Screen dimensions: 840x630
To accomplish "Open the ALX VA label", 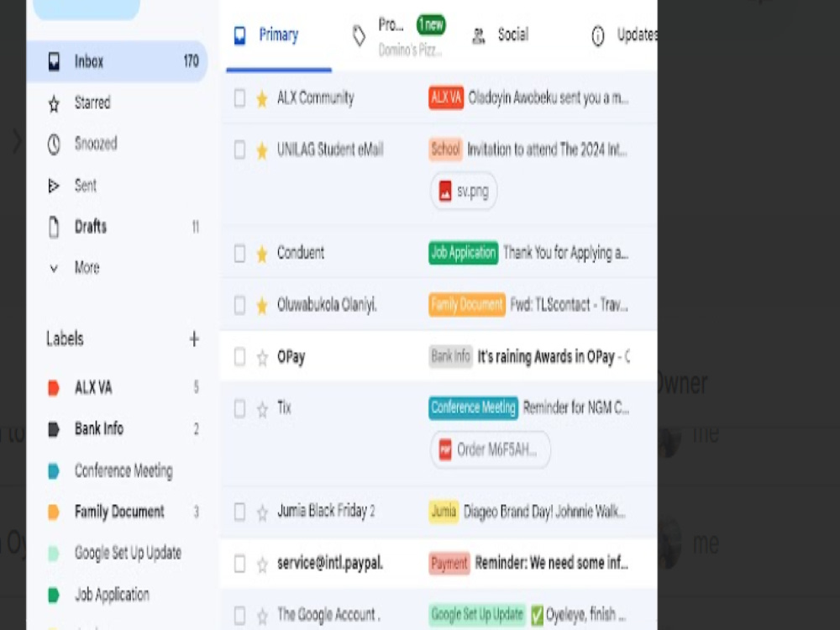I will (117, 387).
